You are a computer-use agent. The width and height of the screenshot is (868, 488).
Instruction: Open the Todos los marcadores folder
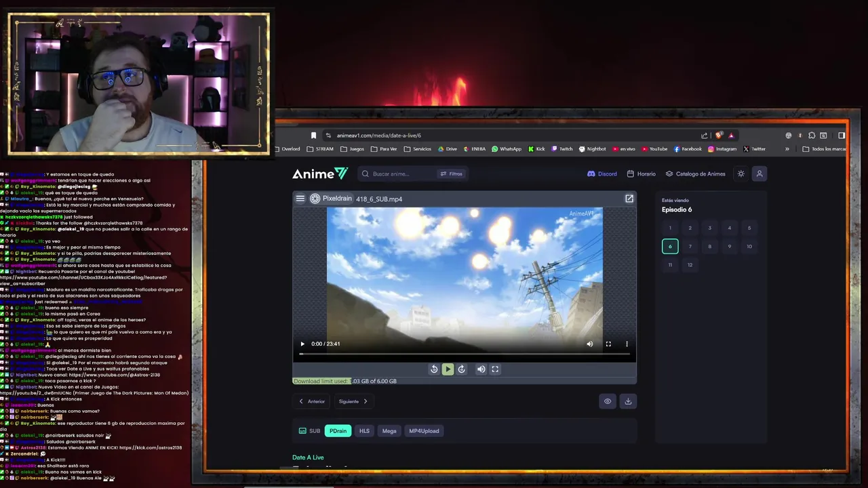[824, 149]
